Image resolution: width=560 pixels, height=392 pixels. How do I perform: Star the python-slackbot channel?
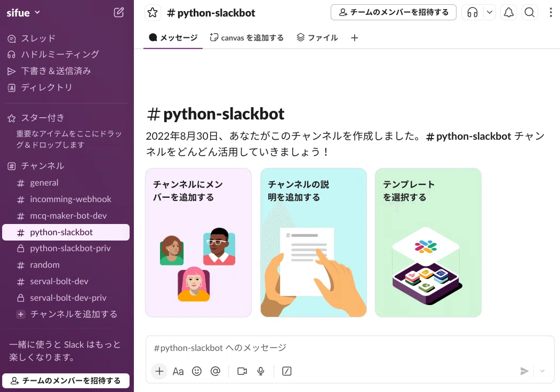[153, 12]
